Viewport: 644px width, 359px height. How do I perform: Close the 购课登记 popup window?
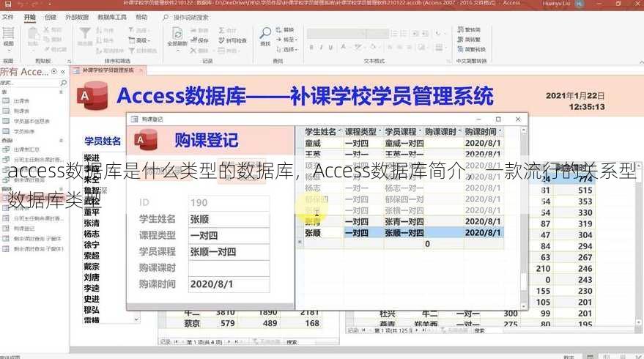coord(518,119)
